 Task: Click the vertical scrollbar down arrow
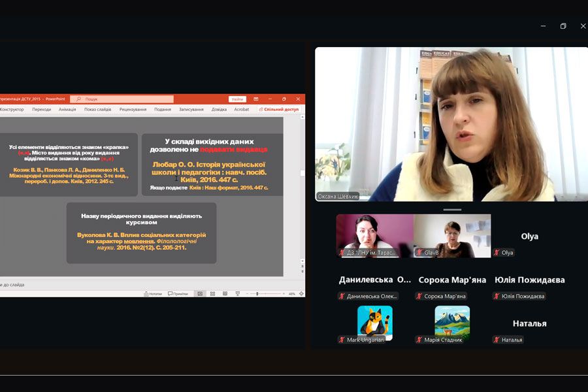tap(302, 261)
